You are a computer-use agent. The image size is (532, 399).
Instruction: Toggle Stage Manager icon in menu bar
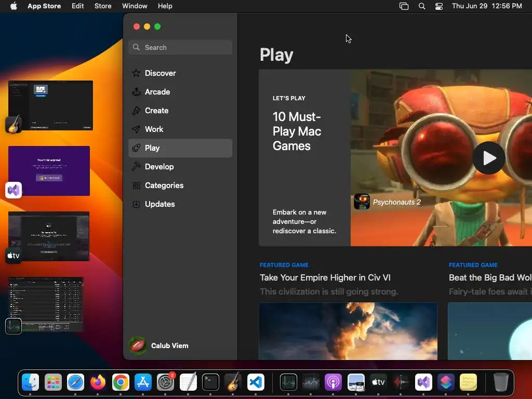404,6
